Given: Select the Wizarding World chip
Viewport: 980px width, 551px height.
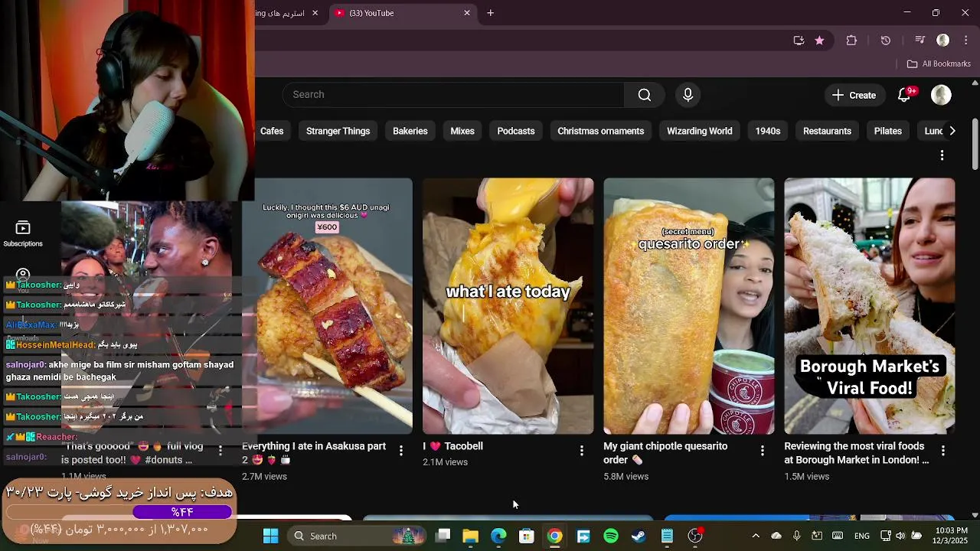Looking at the screenshot, I should 699,131.
